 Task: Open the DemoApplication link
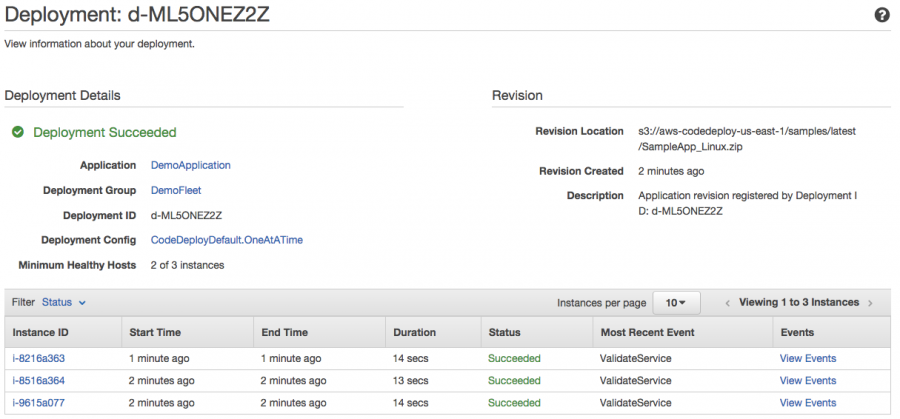(191, 165)
